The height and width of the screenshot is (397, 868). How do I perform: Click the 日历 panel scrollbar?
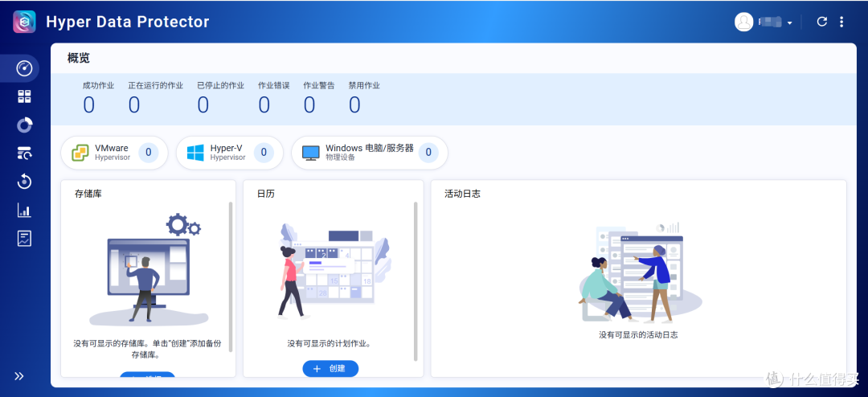click(416, 281)
